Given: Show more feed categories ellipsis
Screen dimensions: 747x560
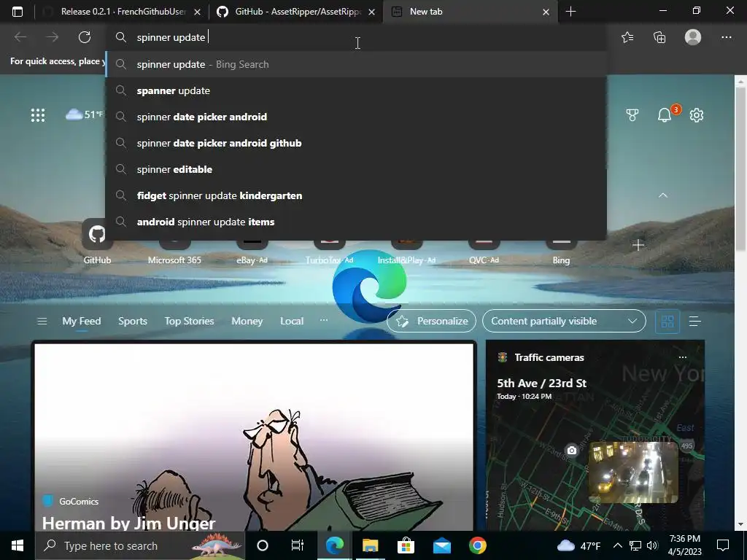Looking at the screenshot, I should (x=324, y=320).
